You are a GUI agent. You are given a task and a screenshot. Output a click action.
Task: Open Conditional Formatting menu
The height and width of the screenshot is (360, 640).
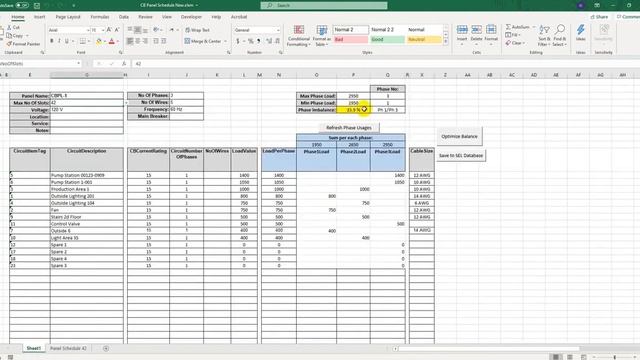[299, 36]
